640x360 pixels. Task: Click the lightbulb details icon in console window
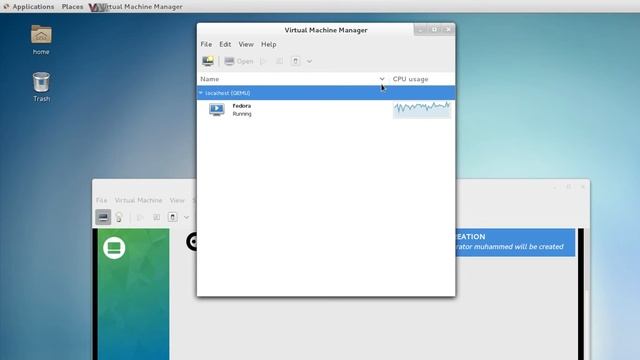tap(119, 217)
